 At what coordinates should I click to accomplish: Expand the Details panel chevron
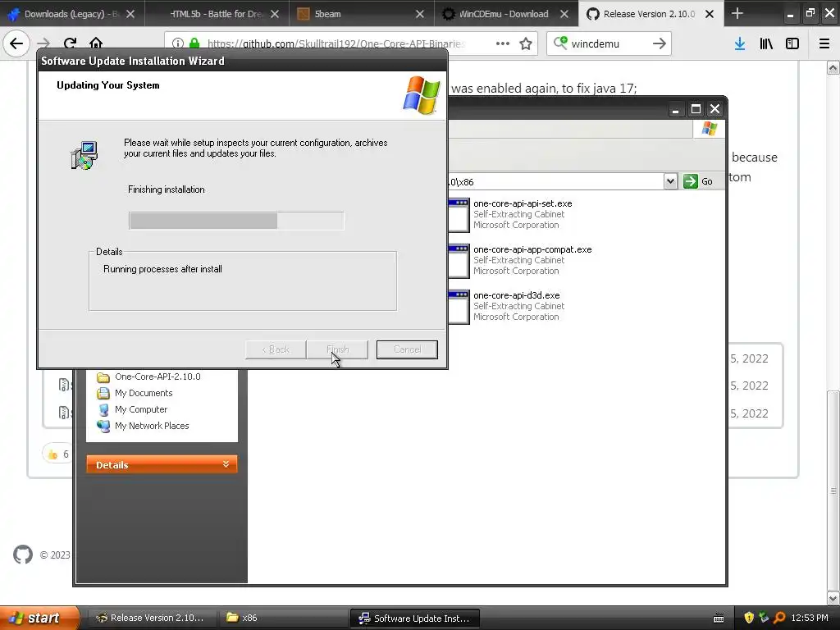click(x=226, y=464)
